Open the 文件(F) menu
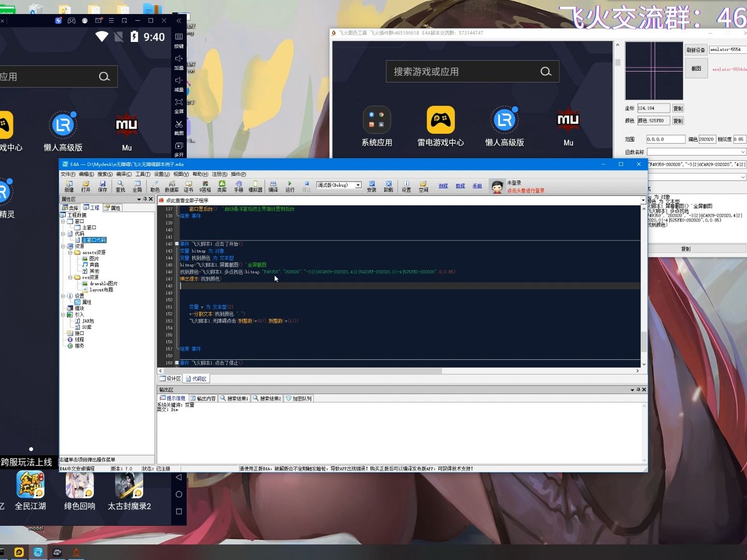Viewport: 747px width, 560px height. 68,174
